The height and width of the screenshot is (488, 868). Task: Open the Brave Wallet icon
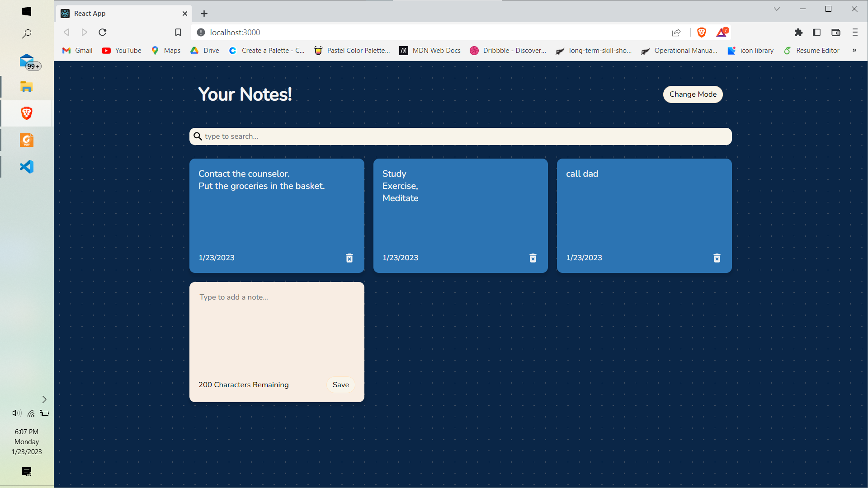pyautogui.click(x=836, y=32)
